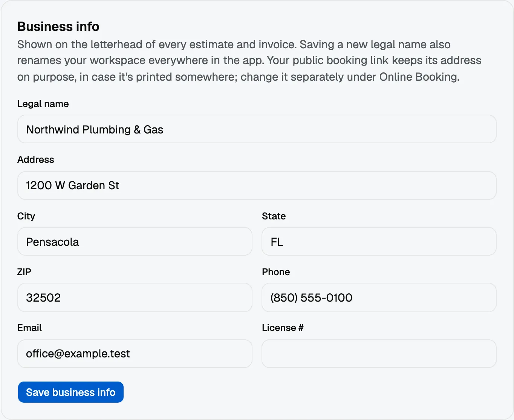Click the Email label text
The image size is (514, 420).
29,328
